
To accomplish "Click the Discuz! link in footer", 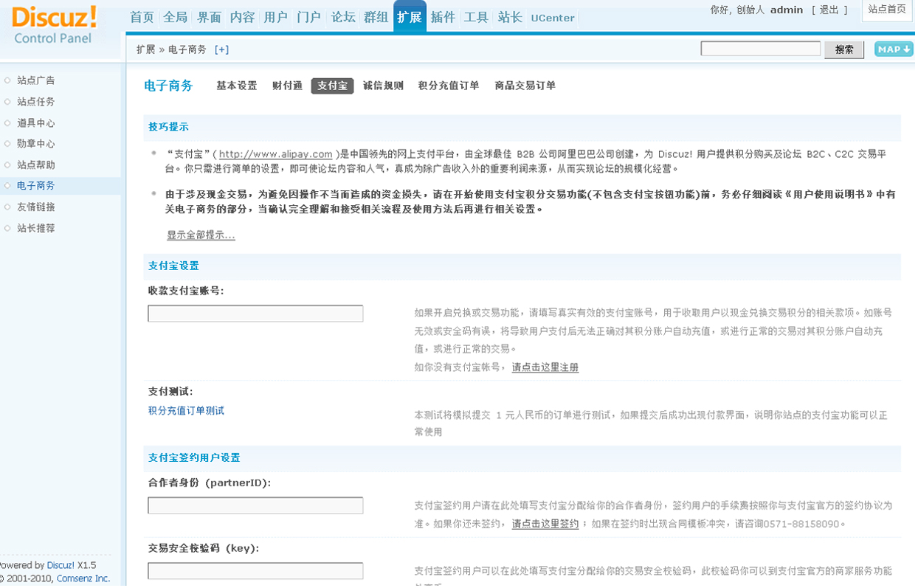I will coord(61,566).
